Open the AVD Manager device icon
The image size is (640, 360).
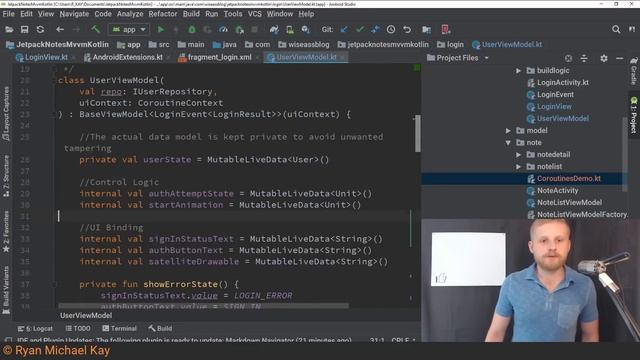(290, 29)
